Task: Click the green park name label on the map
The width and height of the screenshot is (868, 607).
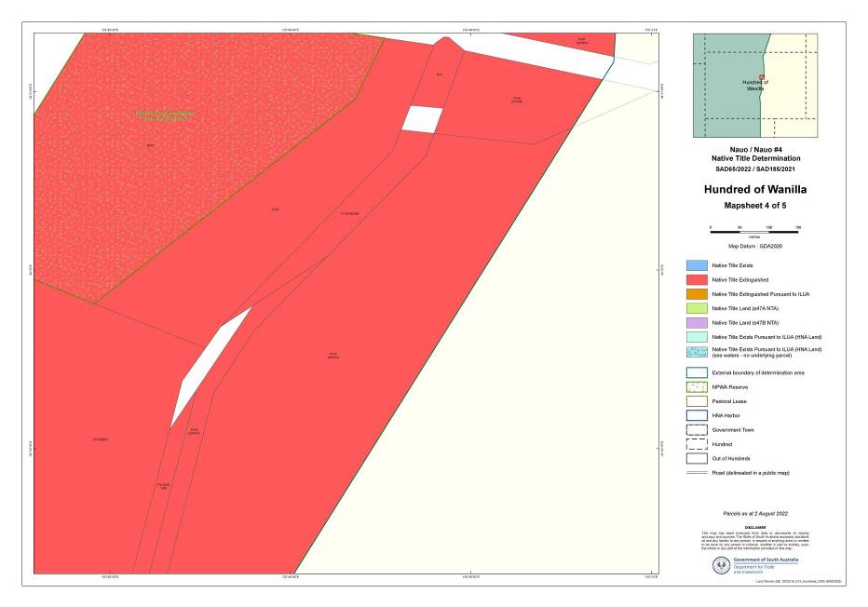Action: coord(165,116)
